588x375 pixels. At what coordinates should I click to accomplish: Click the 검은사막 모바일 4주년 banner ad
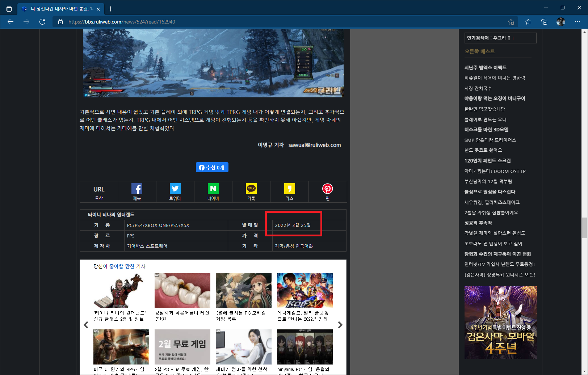[500, 323]
